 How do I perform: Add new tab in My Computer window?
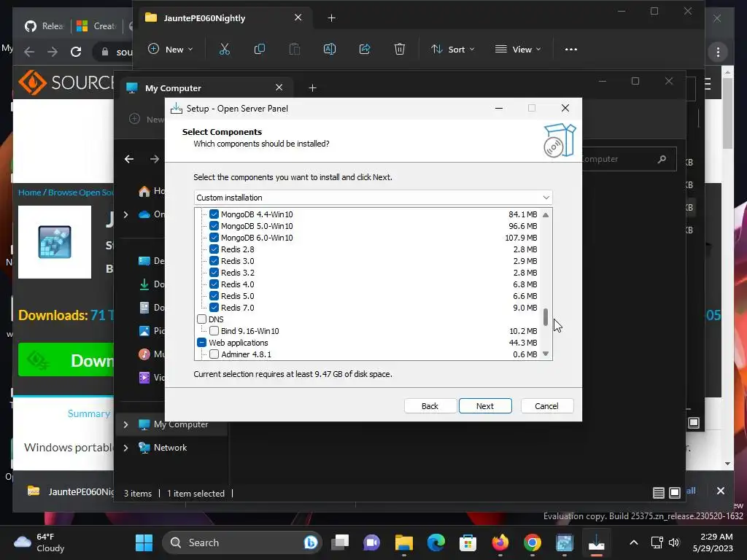click(x=312, y=88)
